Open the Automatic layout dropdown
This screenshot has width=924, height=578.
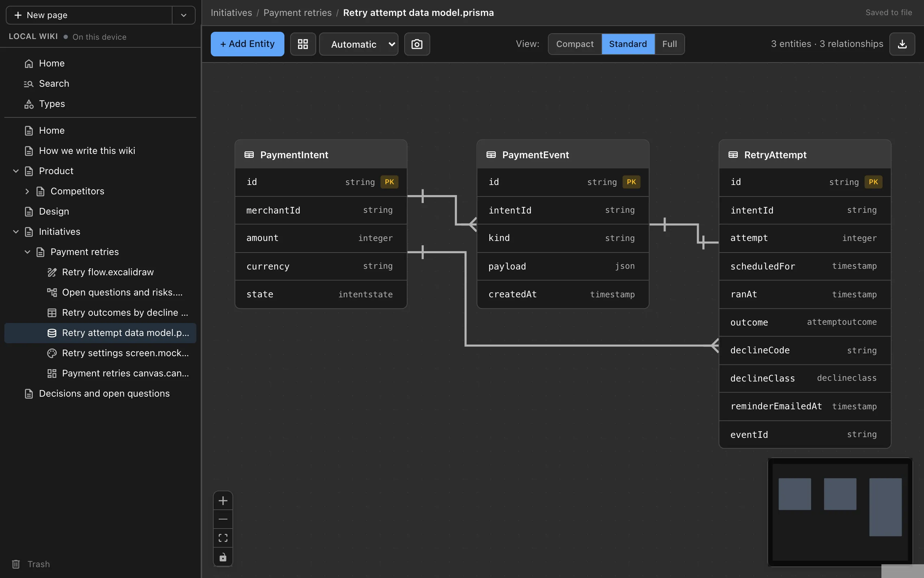(358, 44)
